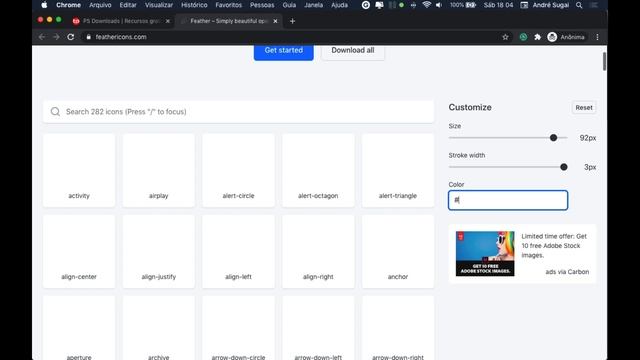Close the Feather tab
The width and height of the screenshot is (640, 360).
coord(275,21)
